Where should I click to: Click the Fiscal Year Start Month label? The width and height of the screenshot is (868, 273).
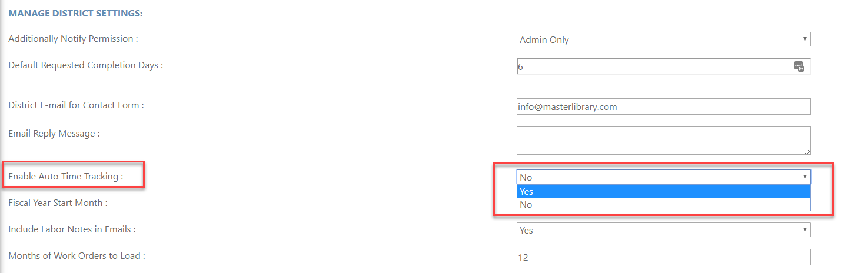[58, 202]
